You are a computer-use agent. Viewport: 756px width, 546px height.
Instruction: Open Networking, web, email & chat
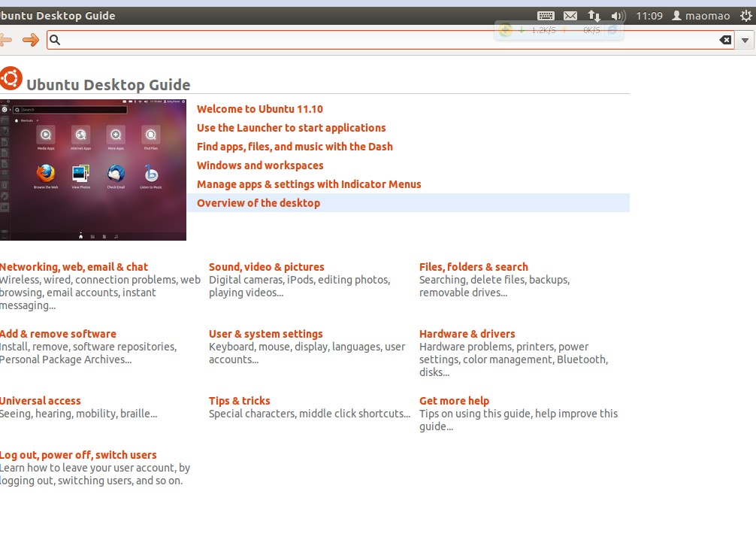(x=74, y=267)
